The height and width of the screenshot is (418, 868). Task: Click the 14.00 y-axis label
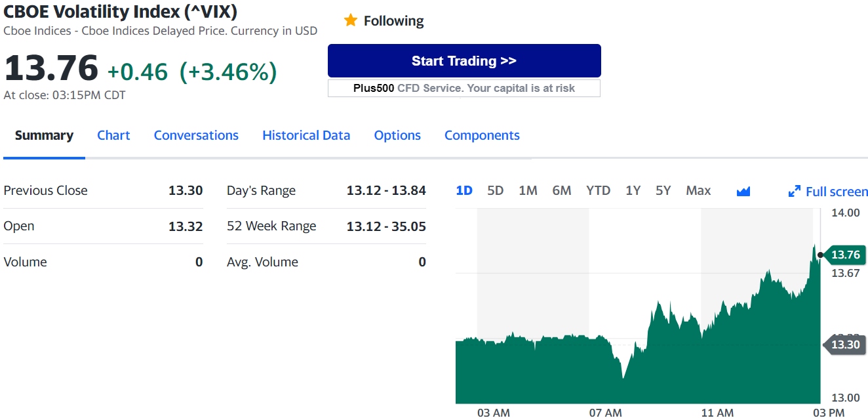pyautogui.click(x=846, y=213)
